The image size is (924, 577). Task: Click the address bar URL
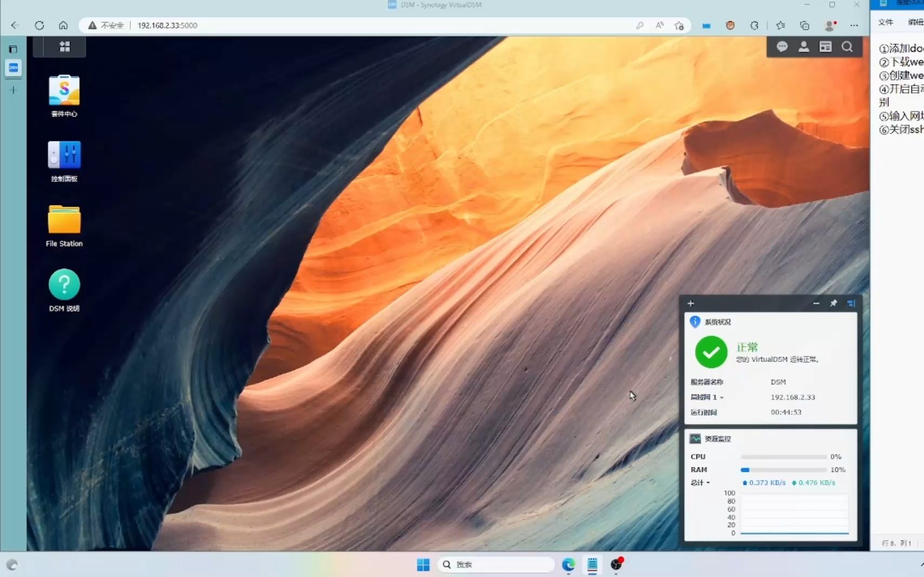point(167,25)
